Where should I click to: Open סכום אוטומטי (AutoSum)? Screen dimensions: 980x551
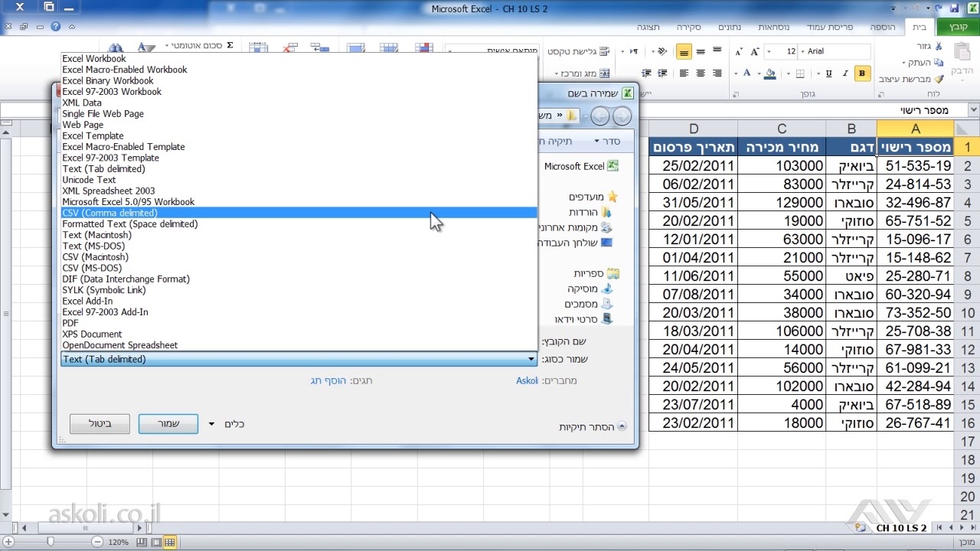point(201,46)
